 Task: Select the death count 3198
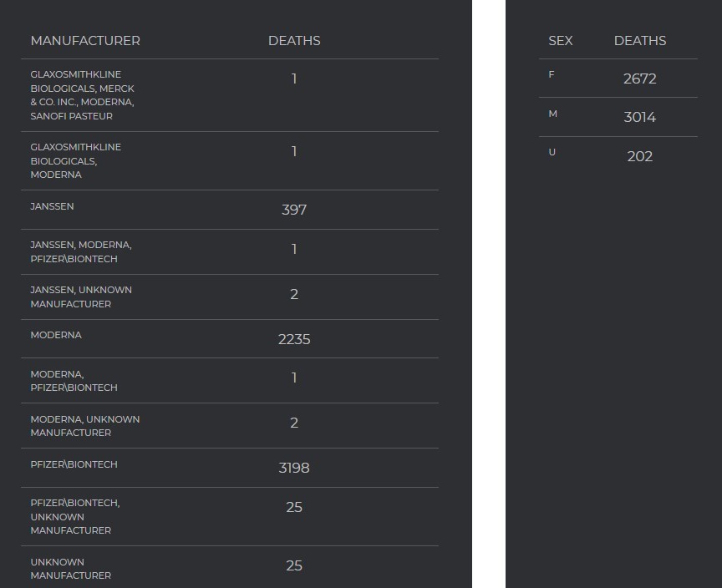294,468
